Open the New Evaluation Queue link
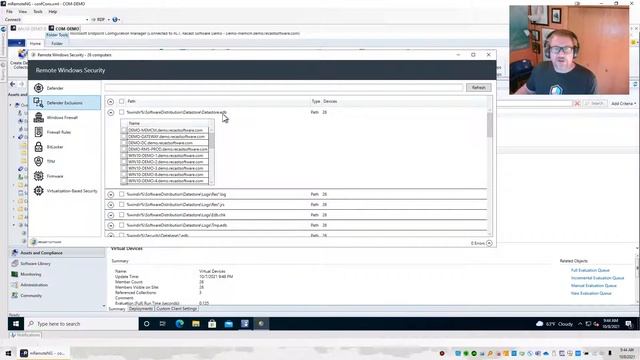The width and height of the screenshot is (640, 360). [x=591, y=293]
